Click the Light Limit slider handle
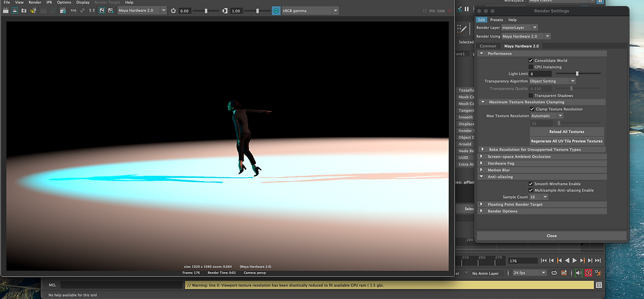This screenshot has height=299, width=644. (x=577, y=74)
